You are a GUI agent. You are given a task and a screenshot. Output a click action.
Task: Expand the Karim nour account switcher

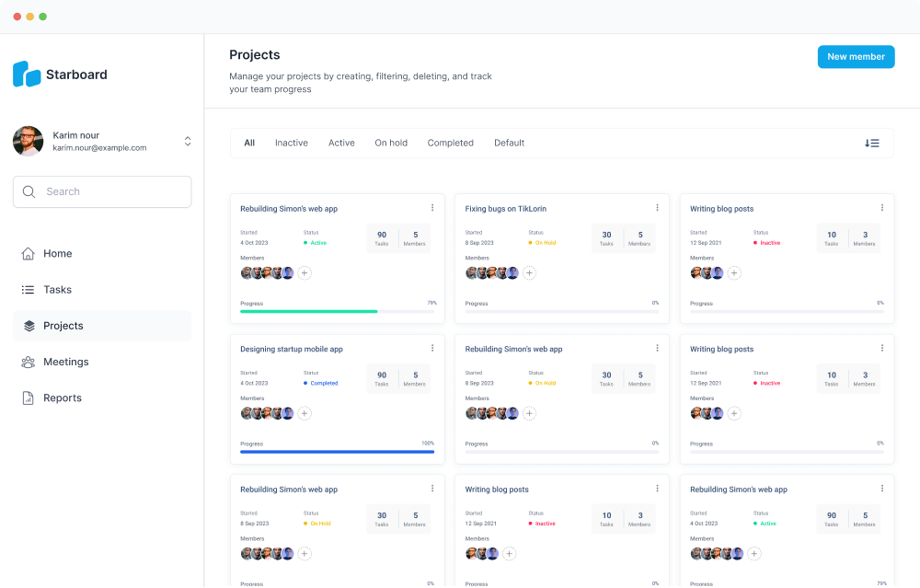click(x=188, y=141)
